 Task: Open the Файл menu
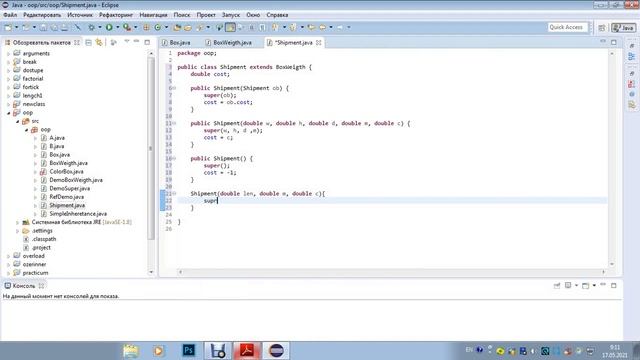(x=10, y=15)
